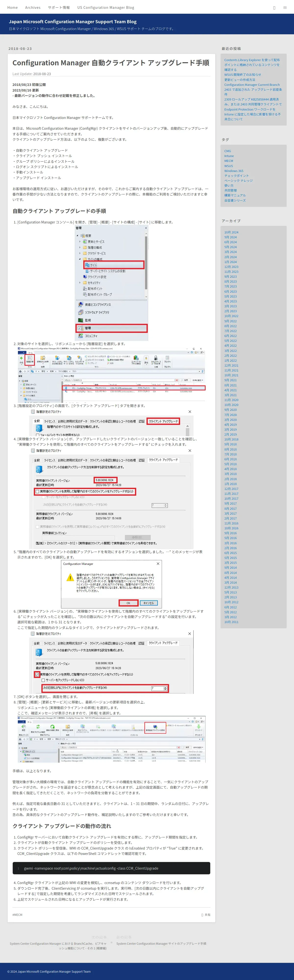Open the 12月 2021 archive
Screen dimensions: 294x980
pos(231,366)
